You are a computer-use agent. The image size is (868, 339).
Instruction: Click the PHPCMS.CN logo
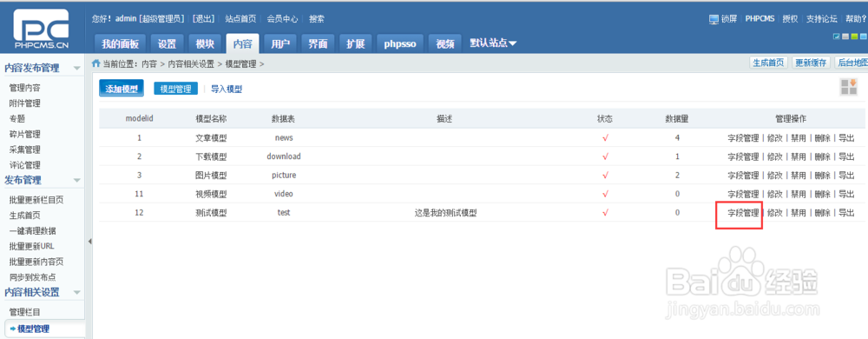(x=42, y=29)
